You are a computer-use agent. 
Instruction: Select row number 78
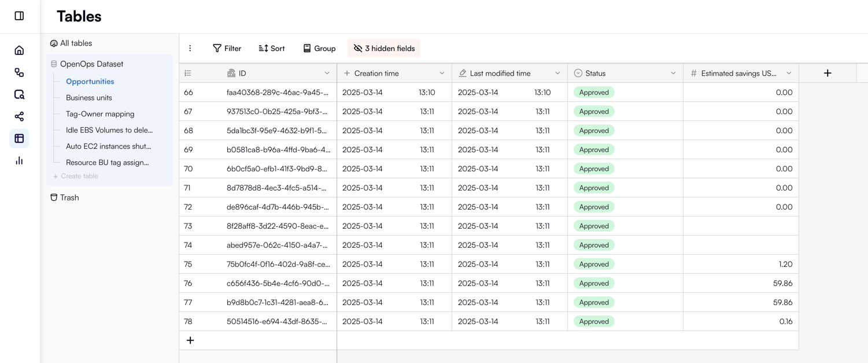point(189,322)
